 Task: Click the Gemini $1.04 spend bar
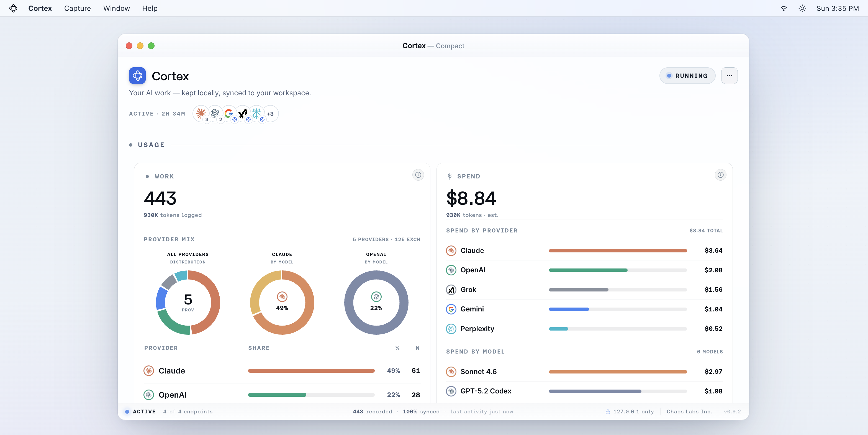(618, 309)
